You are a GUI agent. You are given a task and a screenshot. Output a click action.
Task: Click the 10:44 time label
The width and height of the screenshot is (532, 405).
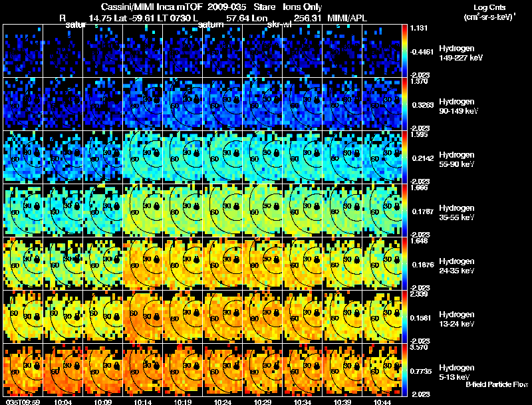pos(382,402)
